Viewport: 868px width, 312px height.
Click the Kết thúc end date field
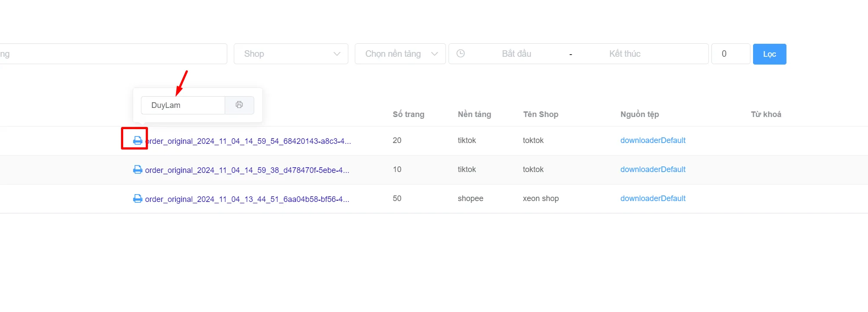pyautogui.click(x=625, y=54)
